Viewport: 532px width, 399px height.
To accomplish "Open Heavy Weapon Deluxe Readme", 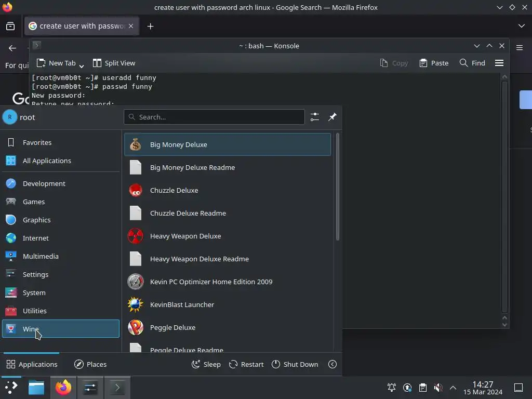I will point(228,259).
